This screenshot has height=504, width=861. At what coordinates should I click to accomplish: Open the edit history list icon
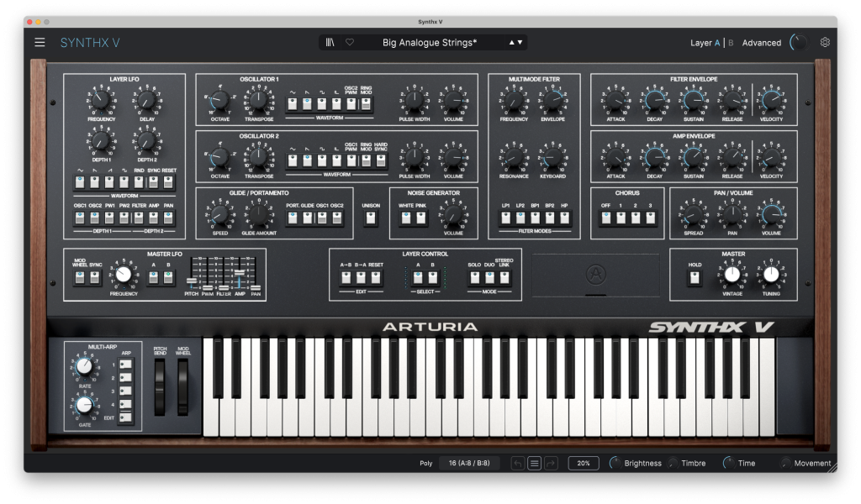coord(534,464)
